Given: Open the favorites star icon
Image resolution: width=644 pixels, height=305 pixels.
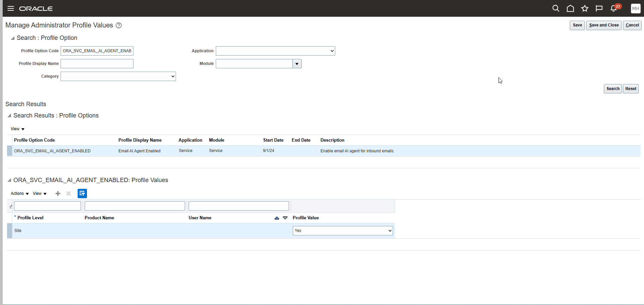Looking at the screenshot, I should [x=585, y=8].
